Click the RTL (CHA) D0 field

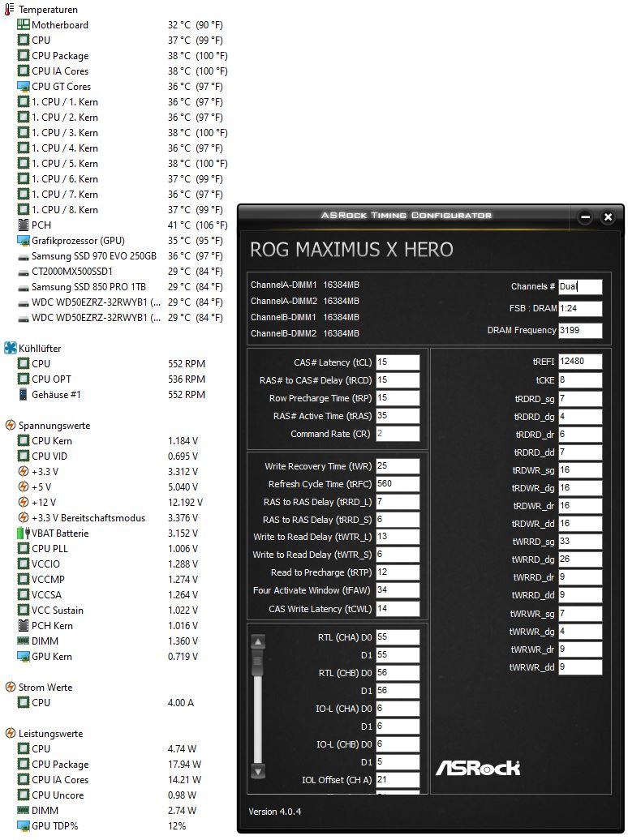click(398, 637)
